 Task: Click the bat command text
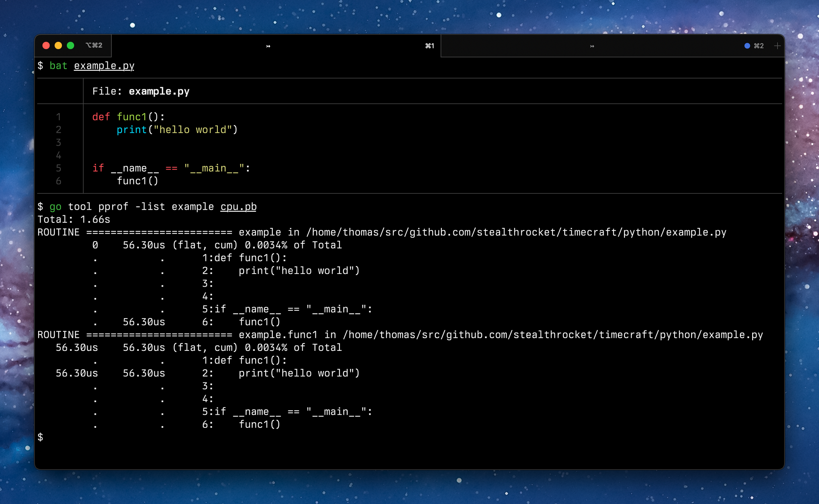[58, 66]
